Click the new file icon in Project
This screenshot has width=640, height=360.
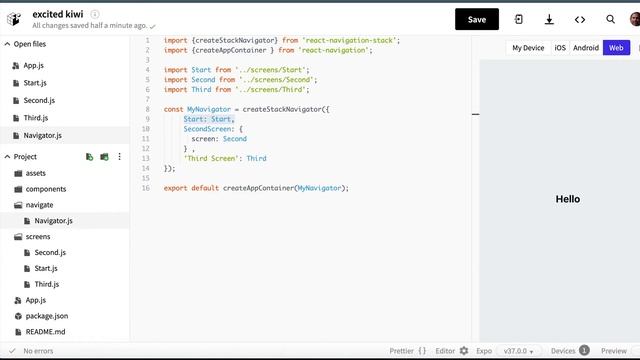click(89, 157)
